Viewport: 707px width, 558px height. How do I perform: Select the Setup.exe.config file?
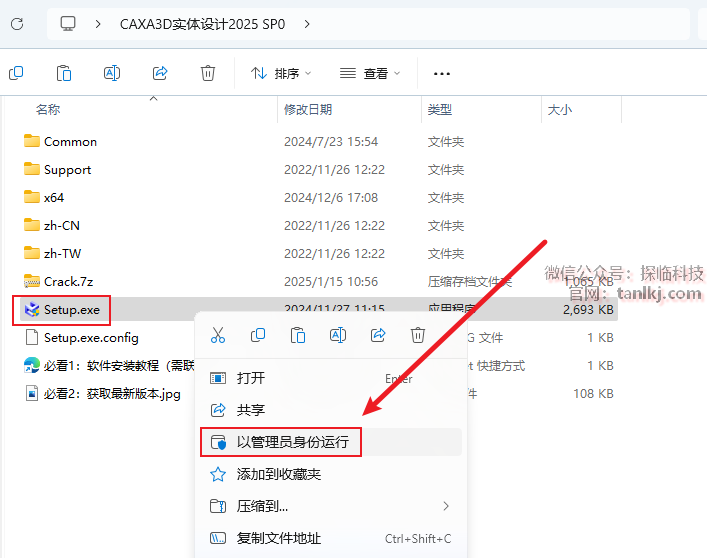91,338
